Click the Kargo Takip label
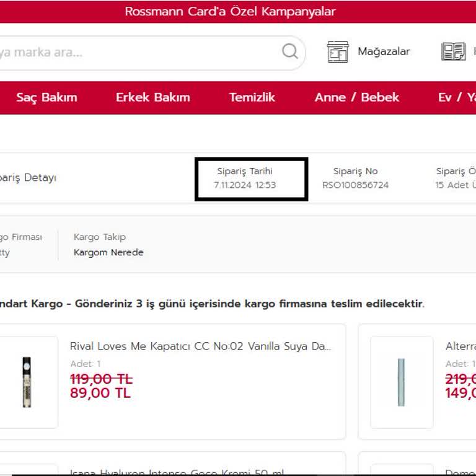 click(x=100, y=237)
